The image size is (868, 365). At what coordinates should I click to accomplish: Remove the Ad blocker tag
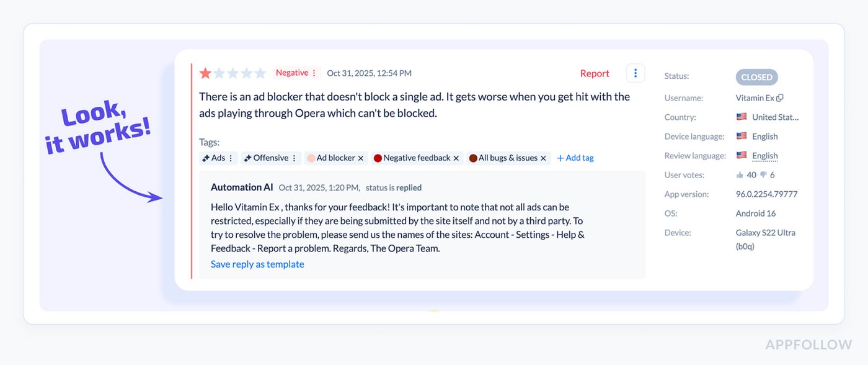361,158
